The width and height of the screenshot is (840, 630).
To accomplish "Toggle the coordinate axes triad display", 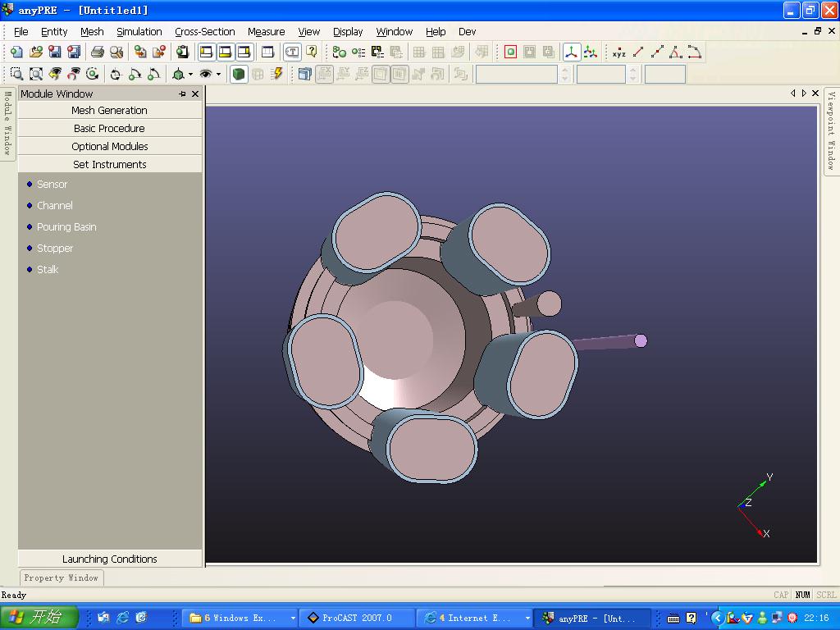I will click(571, 52).
